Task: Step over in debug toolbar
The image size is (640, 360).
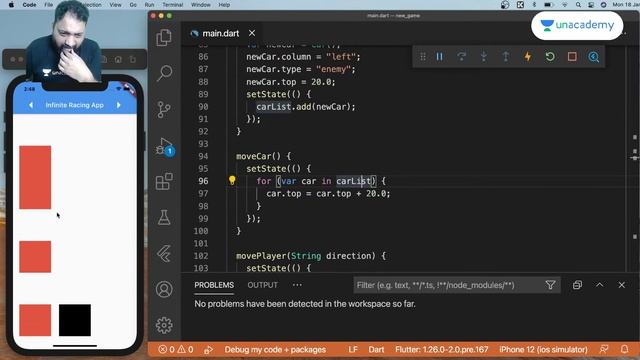Action: 462,57
